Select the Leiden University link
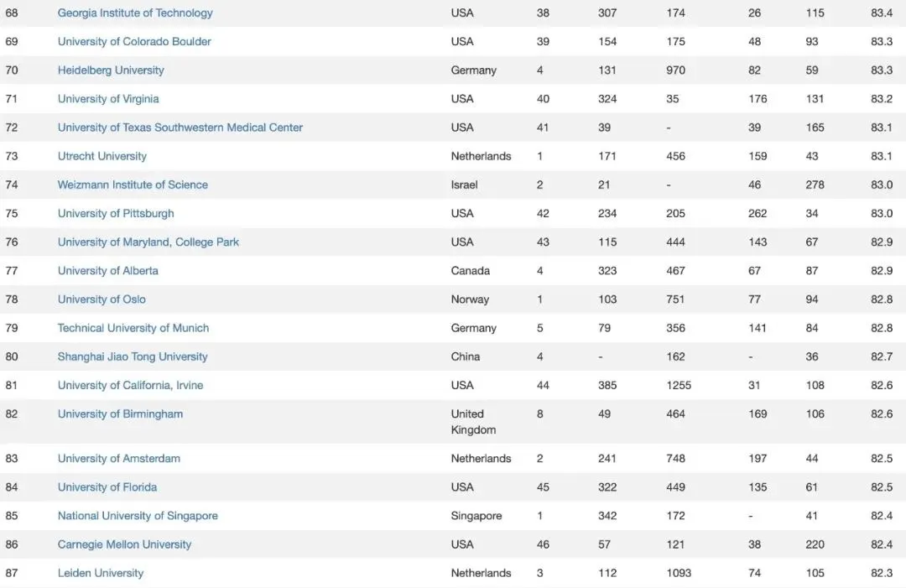The image size is (906, 588). click(101, 573)
